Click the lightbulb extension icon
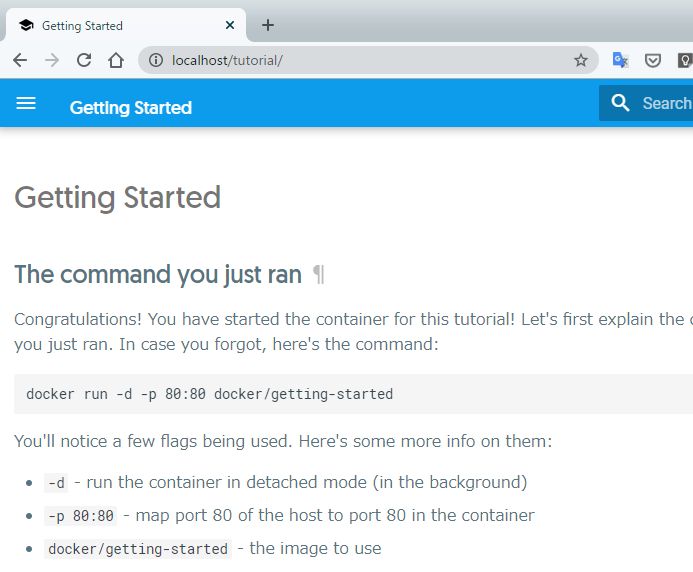The image size is (693, 572). 685,60
